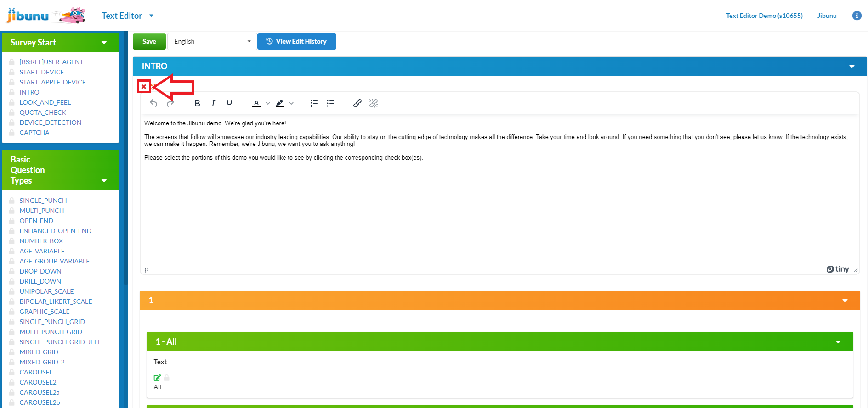Click the remove link icon
The width and height of the screenshot is (868, 408).
(374, 103)
